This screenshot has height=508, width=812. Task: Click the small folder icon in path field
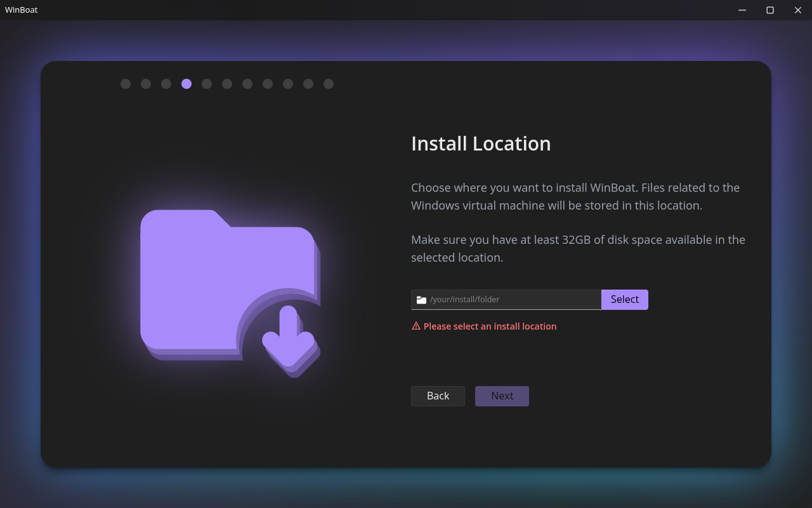(x=421, y=300)
